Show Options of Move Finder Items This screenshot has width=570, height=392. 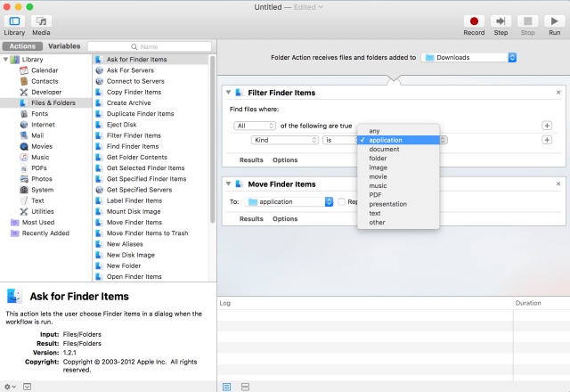point(285,219)
